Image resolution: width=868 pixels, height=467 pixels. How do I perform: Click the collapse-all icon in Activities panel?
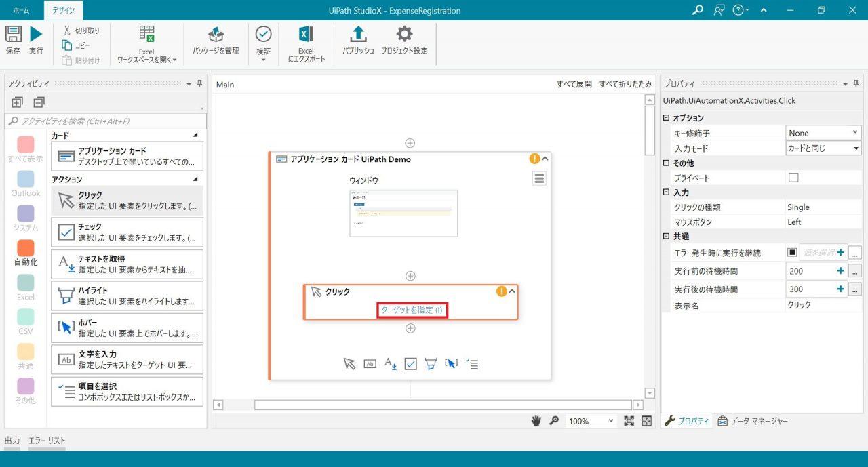(39, 102)
